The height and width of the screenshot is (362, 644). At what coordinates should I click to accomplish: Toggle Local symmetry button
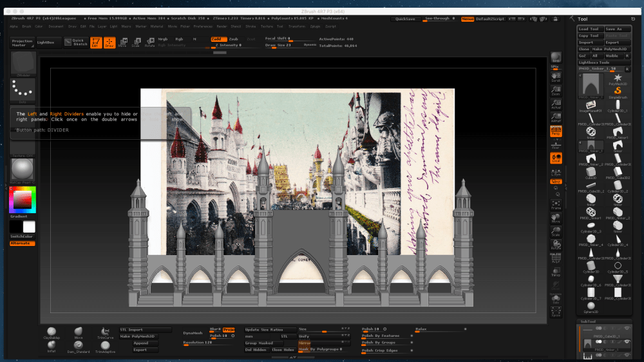[556, 157]
